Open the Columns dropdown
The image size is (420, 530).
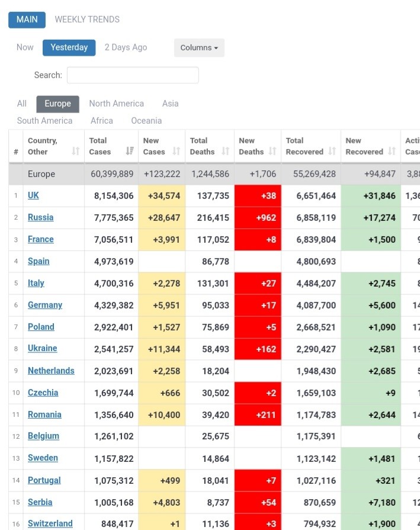199,47
